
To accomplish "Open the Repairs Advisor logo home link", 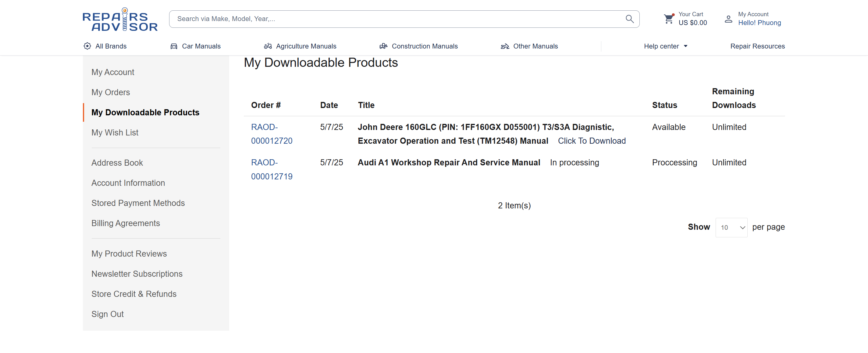I will coord(120,19).
